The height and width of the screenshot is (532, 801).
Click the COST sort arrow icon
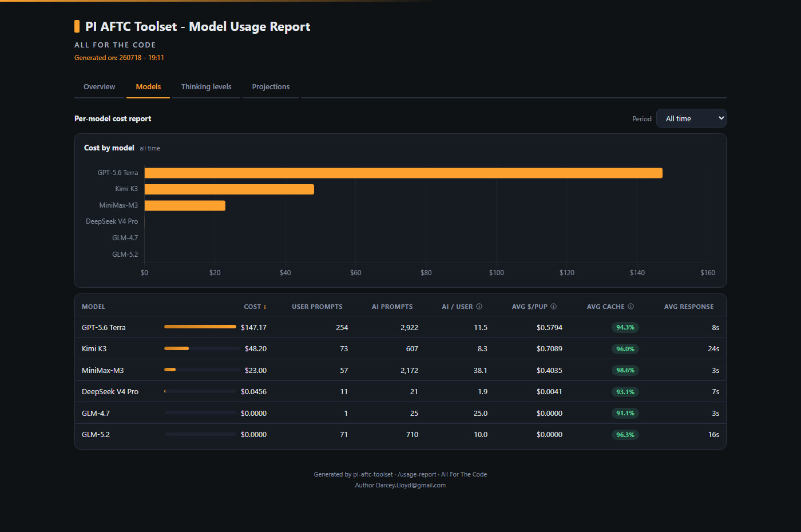pyautogui.click(x=265, y=307)
